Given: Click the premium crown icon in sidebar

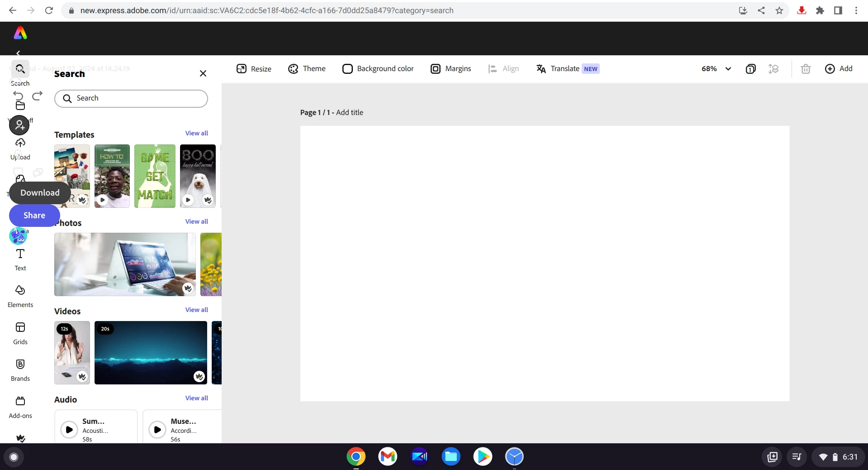Looking at the screenshot, I should click(20, 438).
